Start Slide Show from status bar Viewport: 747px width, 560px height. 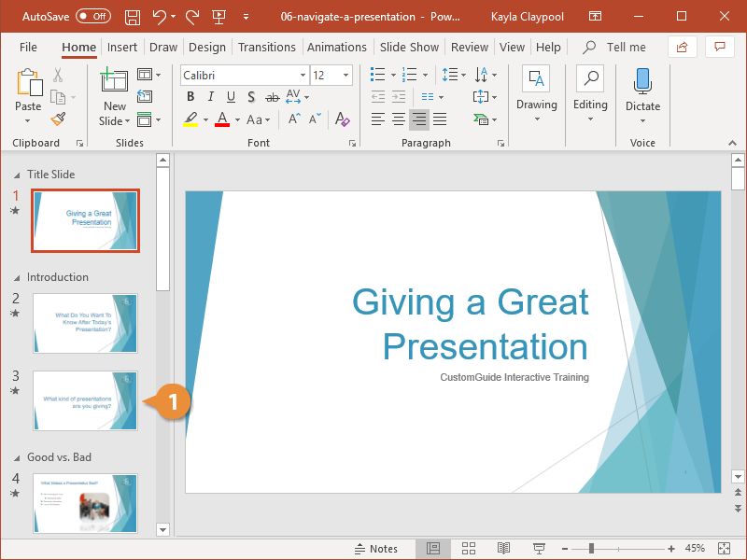539,548
